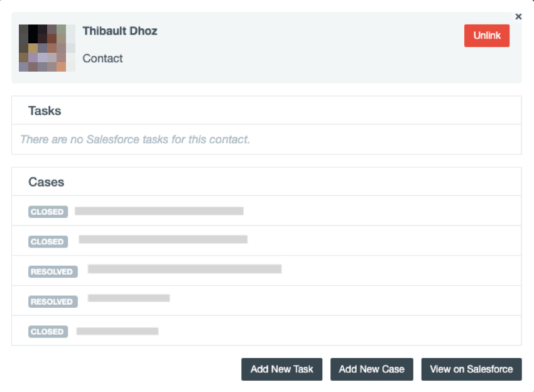Image resolution: width=534 pixels, height=392 pixels.
Task: Open the second case title in the list
Action: pos(163,239)
